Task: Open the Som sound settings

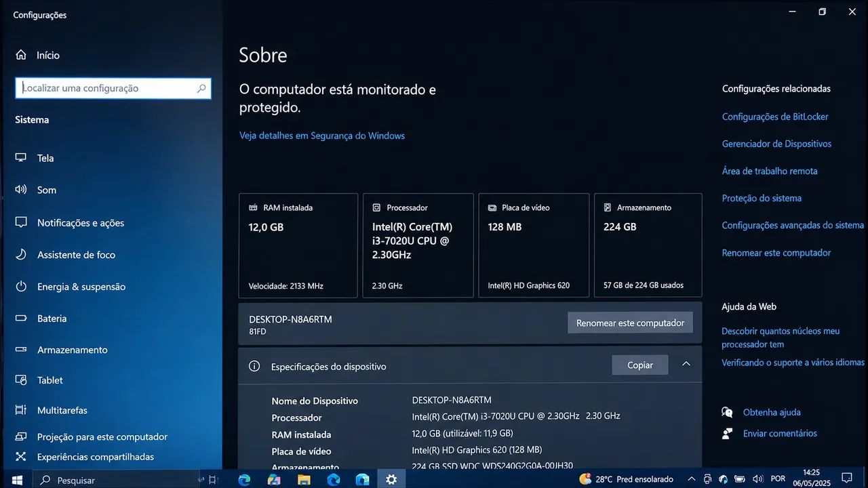Action: pos(35,190)
